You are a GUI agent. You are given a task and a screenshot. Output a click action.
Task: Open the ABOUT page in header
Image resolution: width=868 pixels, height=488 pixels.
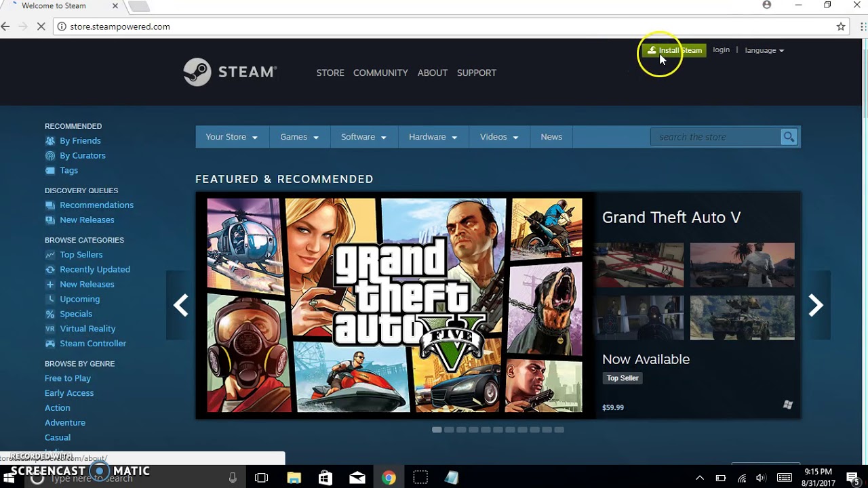(x=433, y=73)
